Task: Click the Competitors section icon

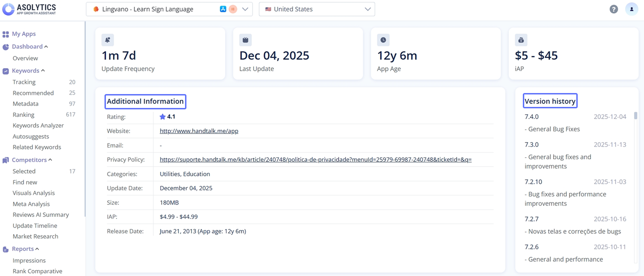Action: (6, 160)
